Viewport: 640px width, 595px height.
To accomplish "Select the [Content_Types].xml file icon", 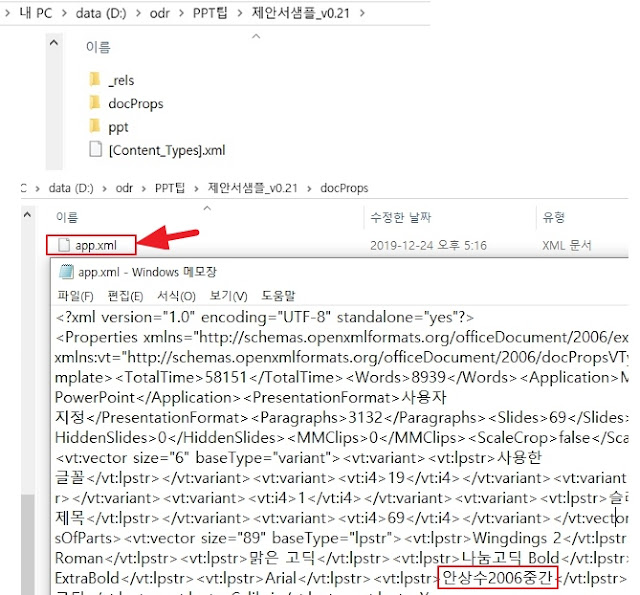I will coord(96,149).
